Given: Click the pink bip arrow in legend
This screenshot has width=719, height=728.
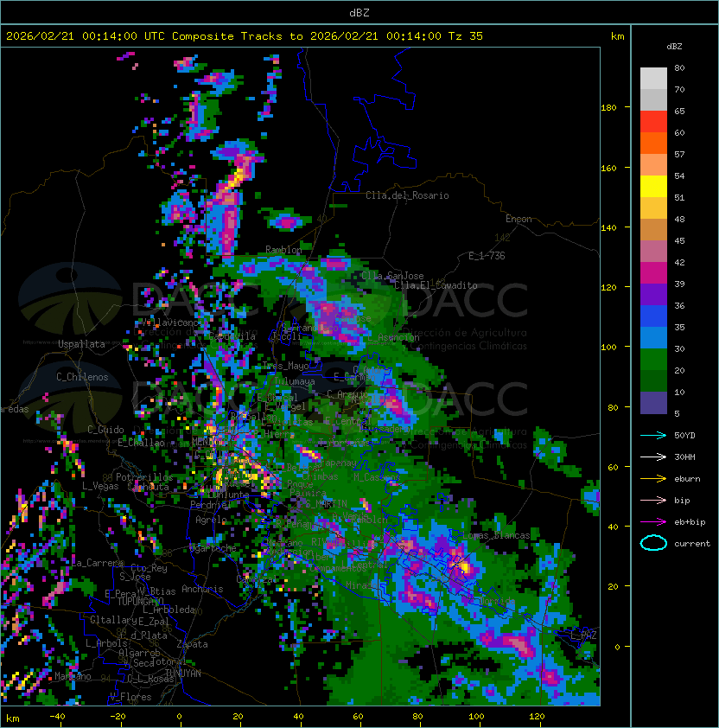Looking at the screenshot, I should pos(653,500).
